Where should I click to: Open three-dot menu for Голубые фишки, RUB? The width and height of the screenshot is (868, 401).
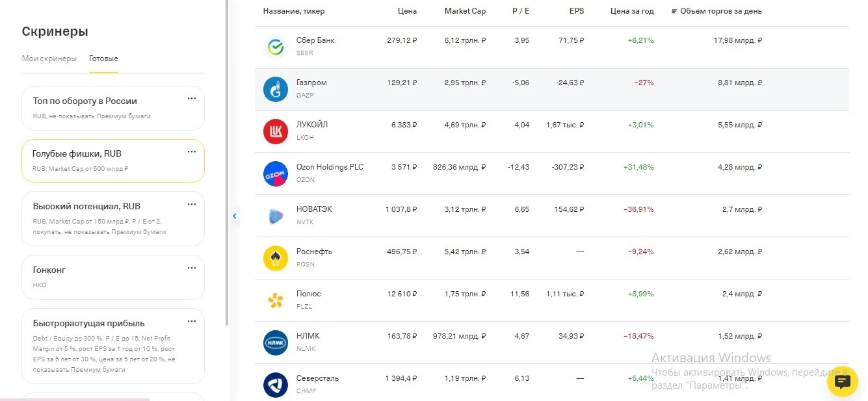(192, 151)
